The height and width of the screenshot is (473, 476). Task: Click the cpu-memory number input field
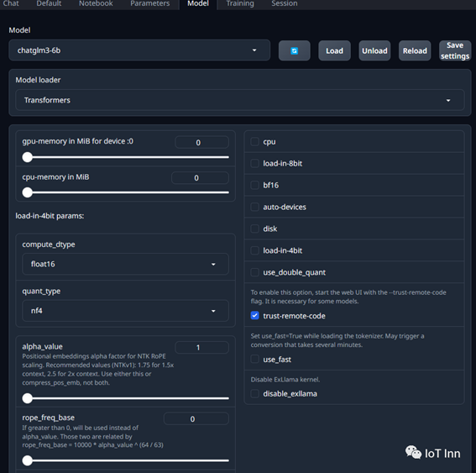click(200, 178)
